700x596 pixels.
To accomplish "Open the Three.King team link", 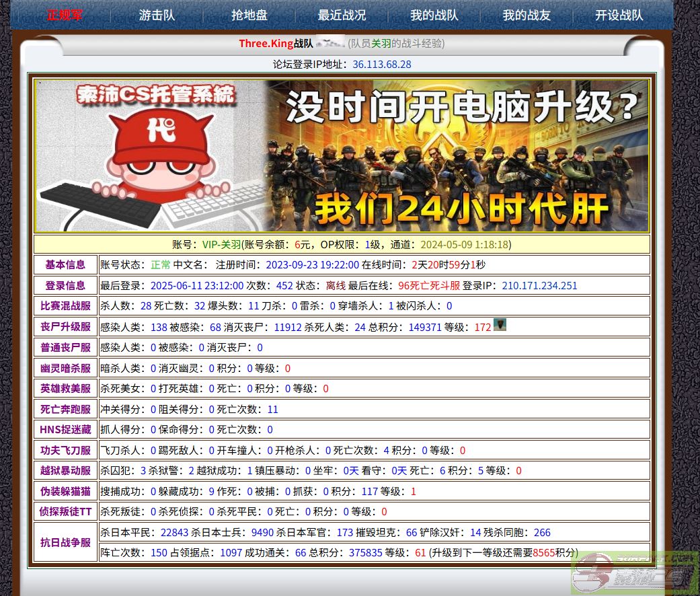I will (x=266, y=44).
